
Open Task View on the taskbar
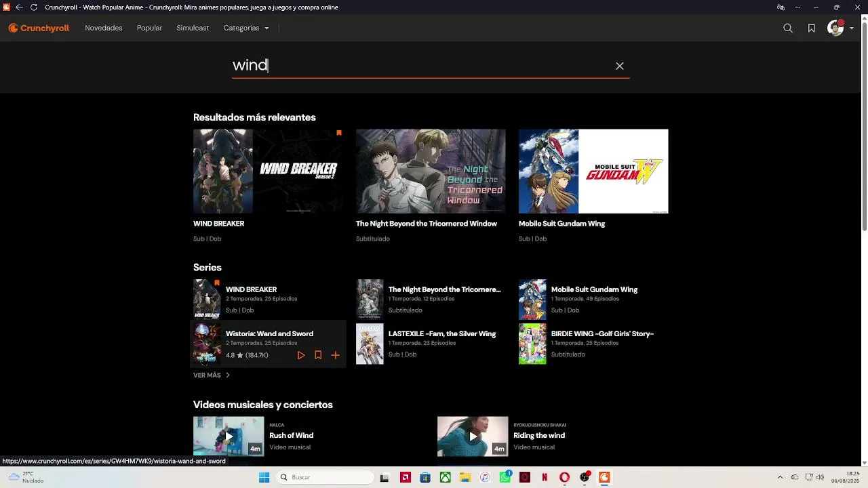[x=384, y=477]
